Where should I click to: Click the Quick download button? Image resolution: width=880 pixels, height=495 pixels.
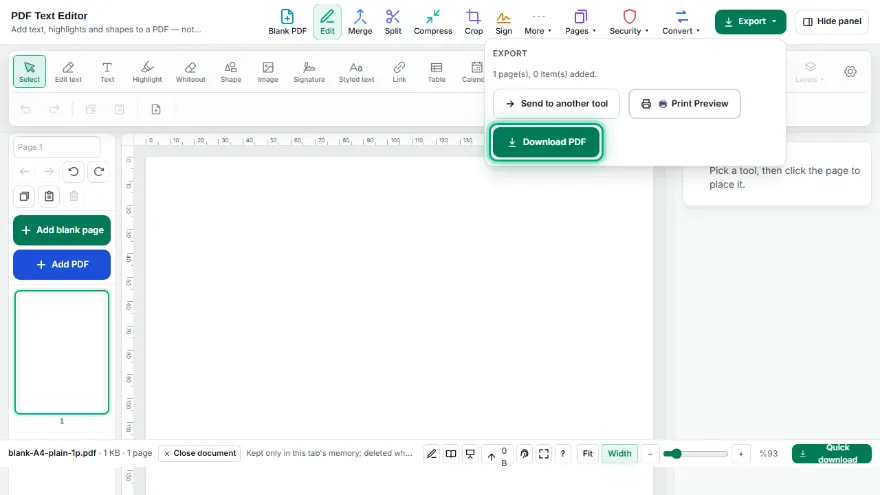coord(831,453)
